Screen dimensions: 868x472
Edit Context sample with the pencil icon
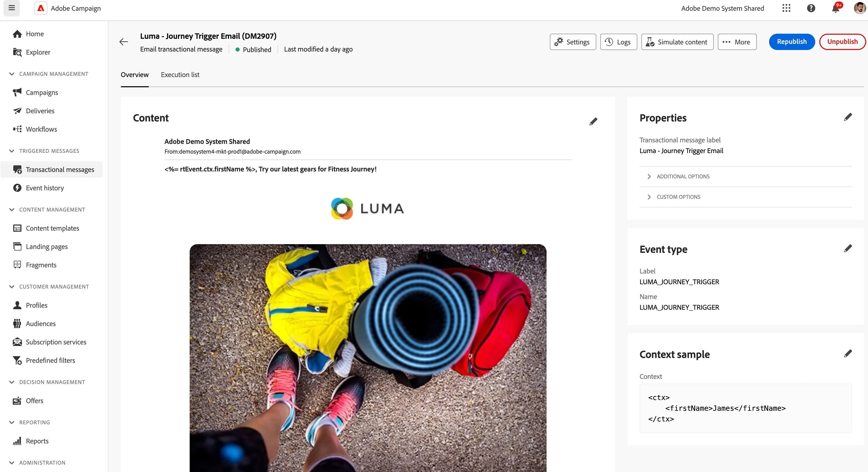(x=848, y=353)
